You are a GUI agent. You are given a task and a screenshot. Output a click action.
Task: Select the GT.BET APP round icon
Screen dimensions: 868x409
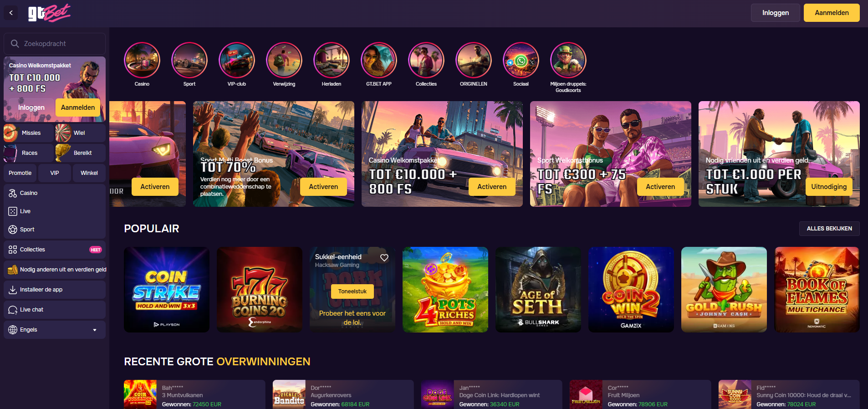pyautogui.click(x=379, y=60)
